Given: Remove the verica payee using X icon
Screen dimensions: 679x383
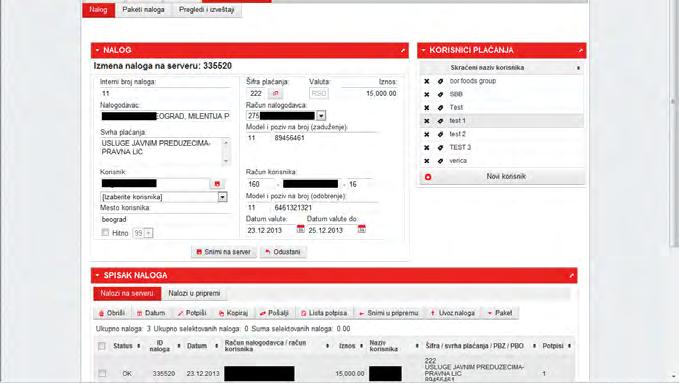Looking at the screenshot, I should pyautogui.click(x=427, y=161).
